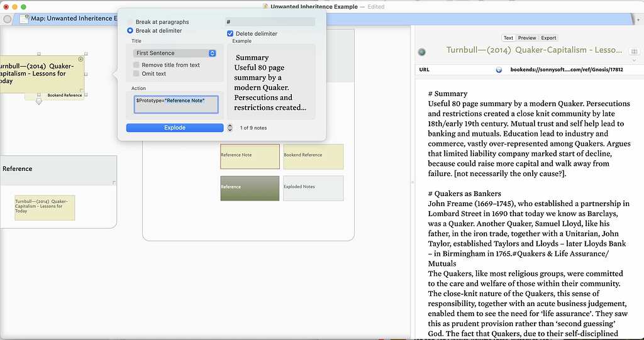Click the Summary example preview text
The width and height of the screenshot is (644, 340).
click(271, 82)
